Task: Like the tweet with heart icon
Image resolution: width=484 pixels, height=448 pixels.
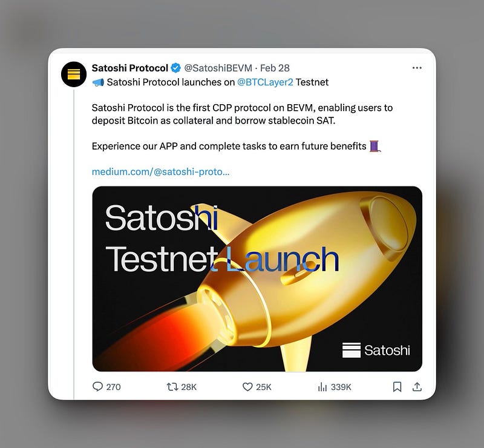Action: [247, 387]
